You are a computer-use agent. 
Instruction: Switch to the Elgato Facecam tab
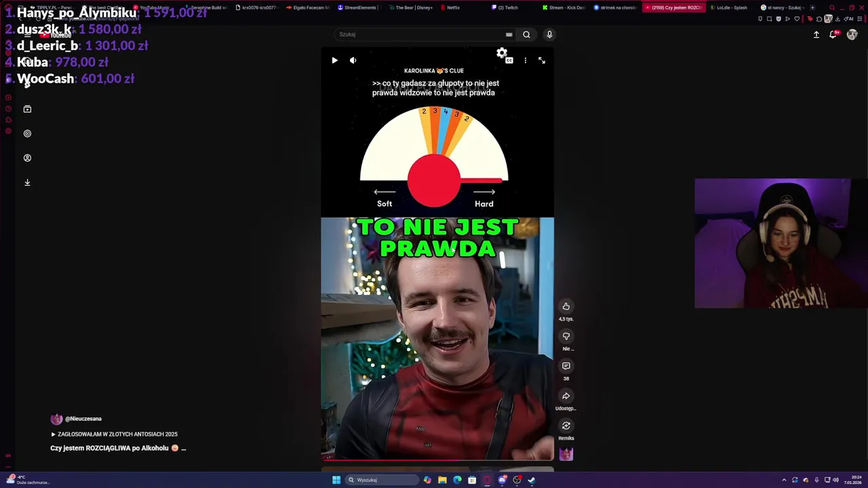click(x=309, y=7)
